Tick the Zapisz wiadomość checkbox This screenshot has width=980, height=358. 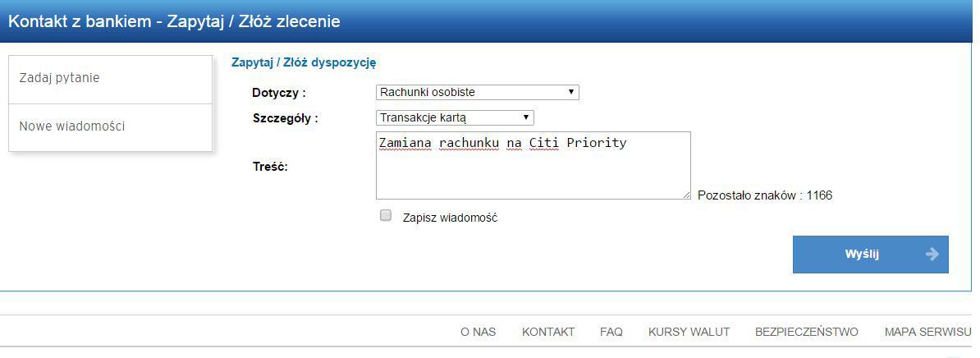click(x=386, y=216)
